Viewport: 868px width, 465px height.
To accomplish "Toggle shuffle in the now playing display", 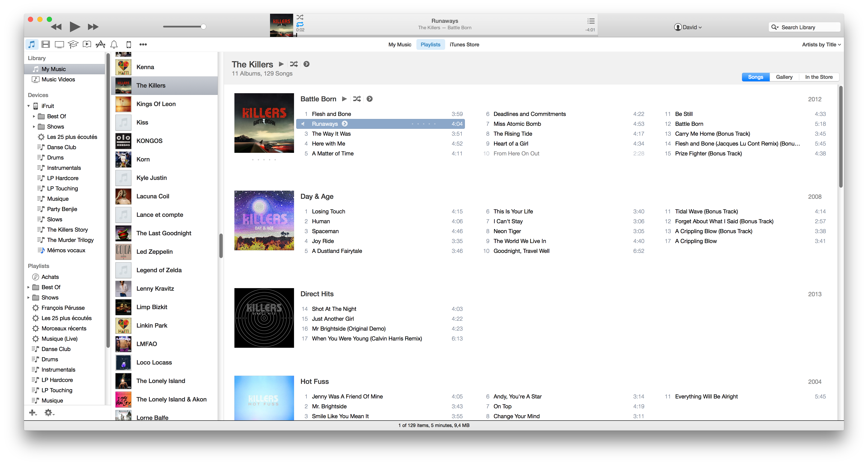I will pyautogui.click(x=300, y=17).
